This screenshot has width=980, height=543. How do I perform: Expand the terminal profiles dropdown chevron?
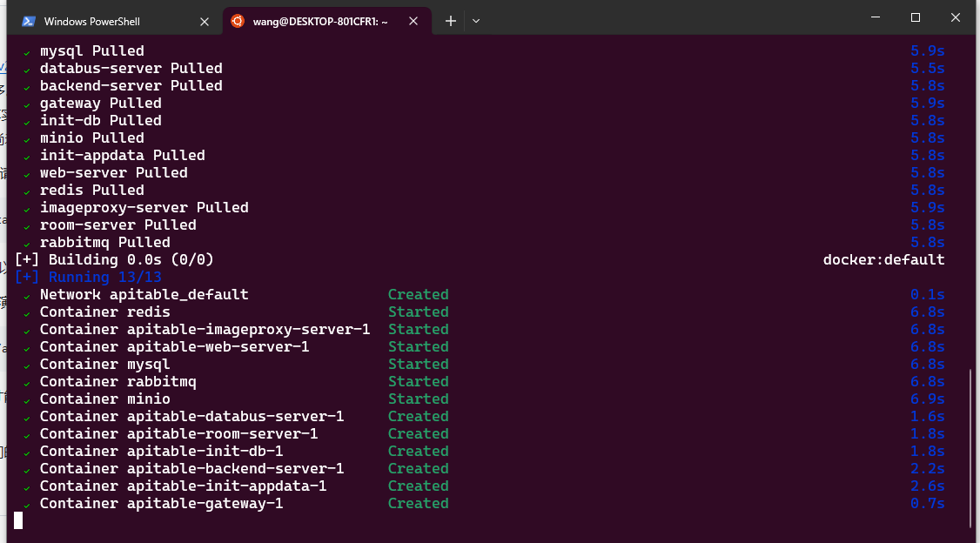point(476,21)
